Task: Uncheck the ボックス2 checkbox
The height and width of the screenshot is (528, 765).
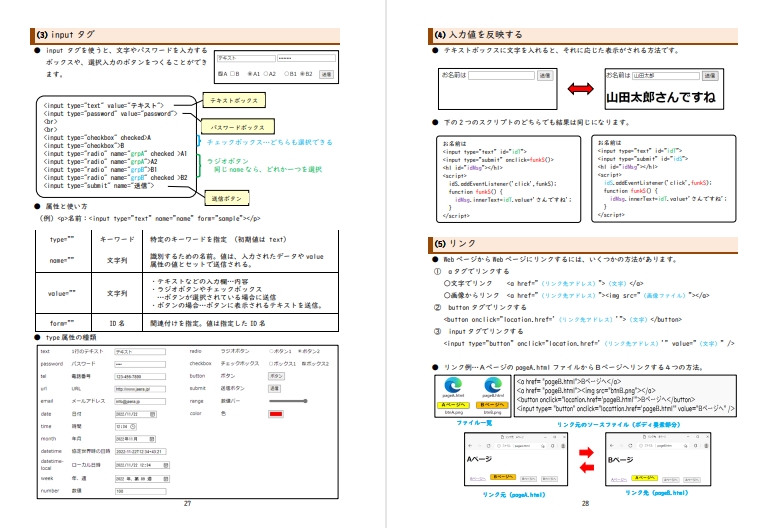Action: tap(303, 364)
